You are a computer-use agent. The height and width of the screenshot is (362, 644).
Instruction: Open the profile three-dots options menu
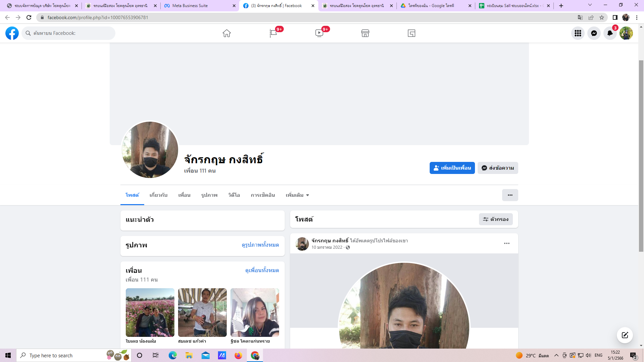tap(510, 195)
